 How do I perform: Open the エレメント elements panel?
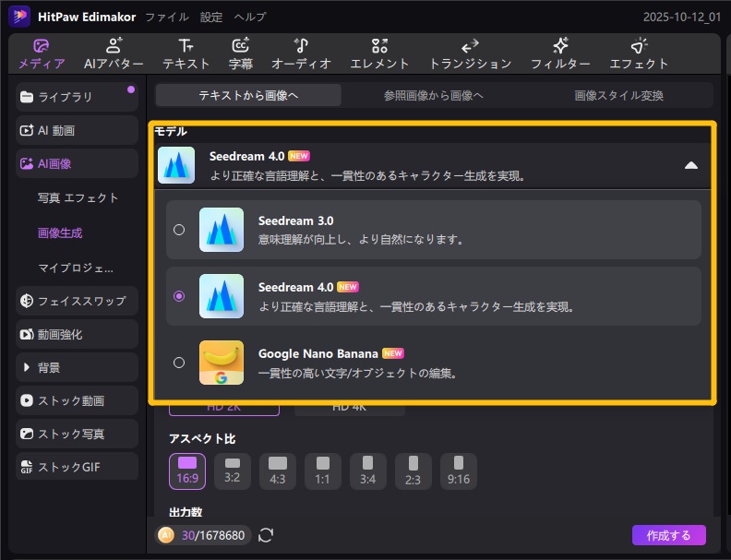pyautogui.click(x=379, y=54)
